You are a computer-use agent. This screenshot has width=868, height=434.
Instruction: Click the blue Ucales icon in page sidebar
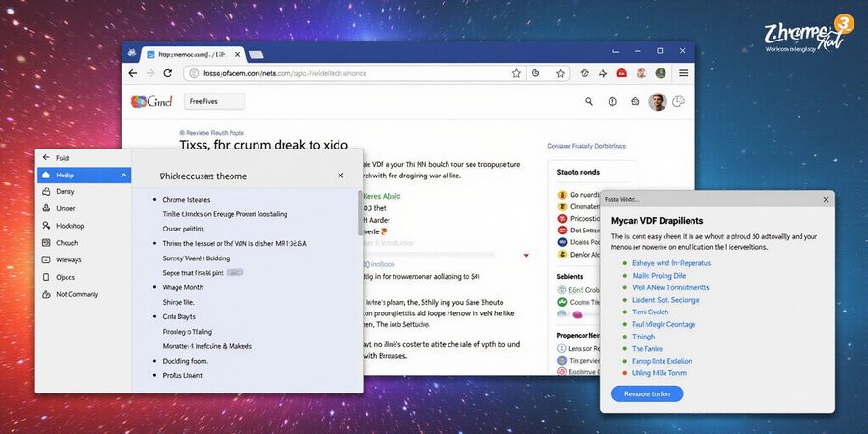pyautogui.click(x=562, y=242)
